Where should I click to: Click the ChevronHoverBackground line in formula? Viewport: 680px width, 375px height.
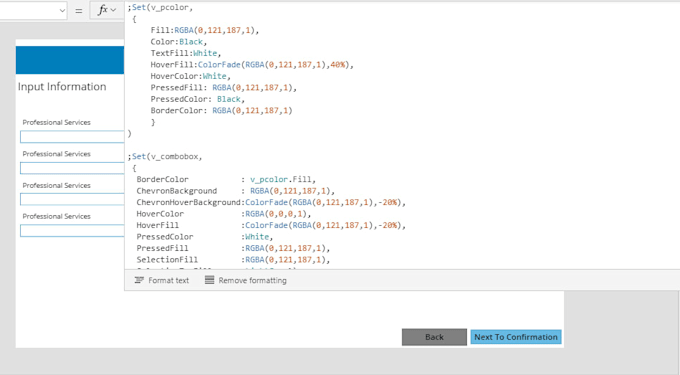271,202
